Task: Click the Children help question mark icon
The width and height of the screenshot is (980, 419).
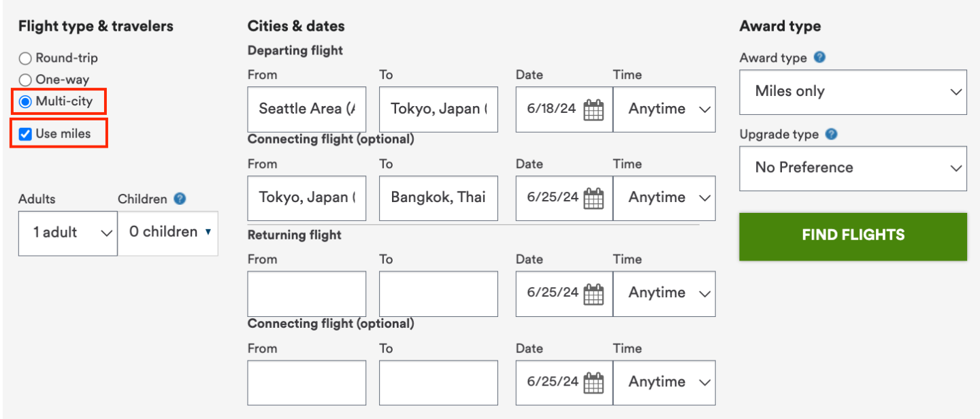Action: pyautogui.click(x=180, y=199)
